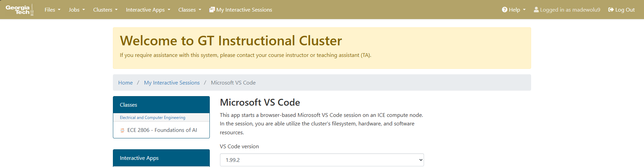Click the My Interactive Sessions window icon
The image size is (644, 167).
[x=212, y=10]
